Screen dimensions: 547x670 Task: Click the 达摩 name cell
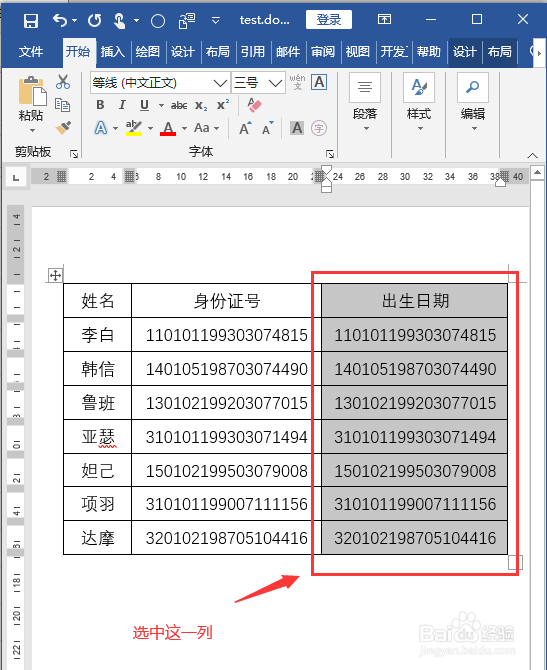tap(97, 538)
